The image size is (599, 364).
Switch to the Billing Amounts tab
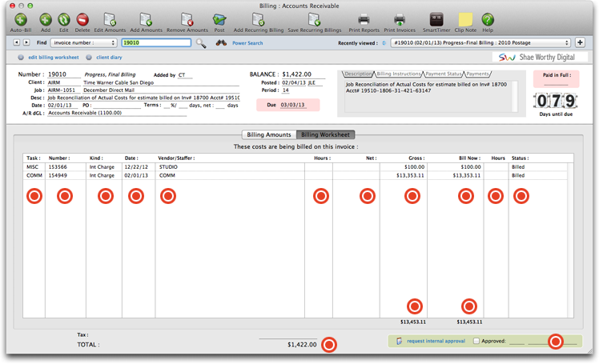(268, 134)
